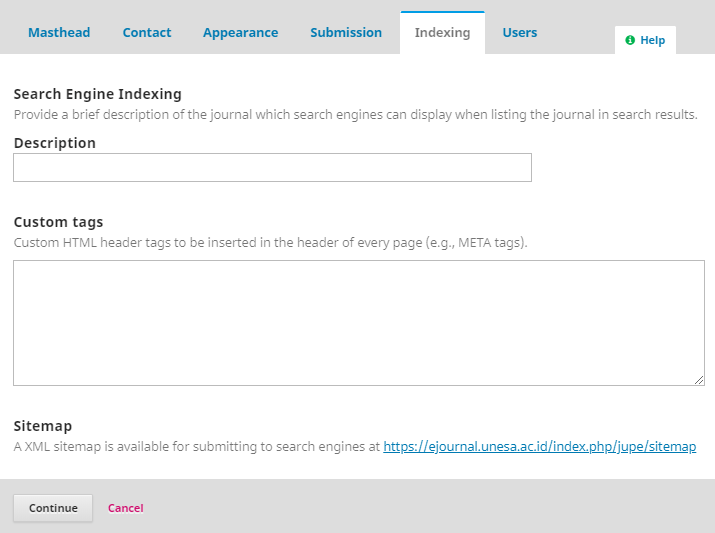Screen dimensions: 715x533
Task: Focus the Description input field
Action: tap(272, 168)
